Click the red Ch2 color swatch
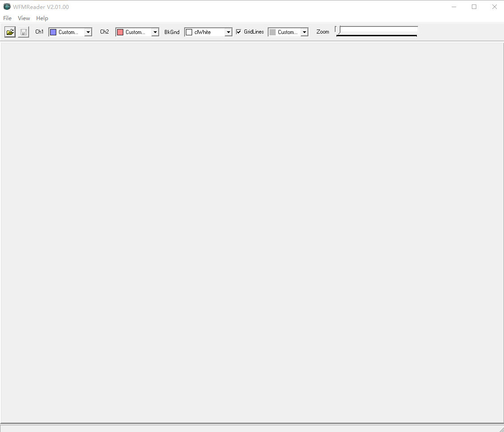This screenshot has width=504, height=432. pos(120,32)
